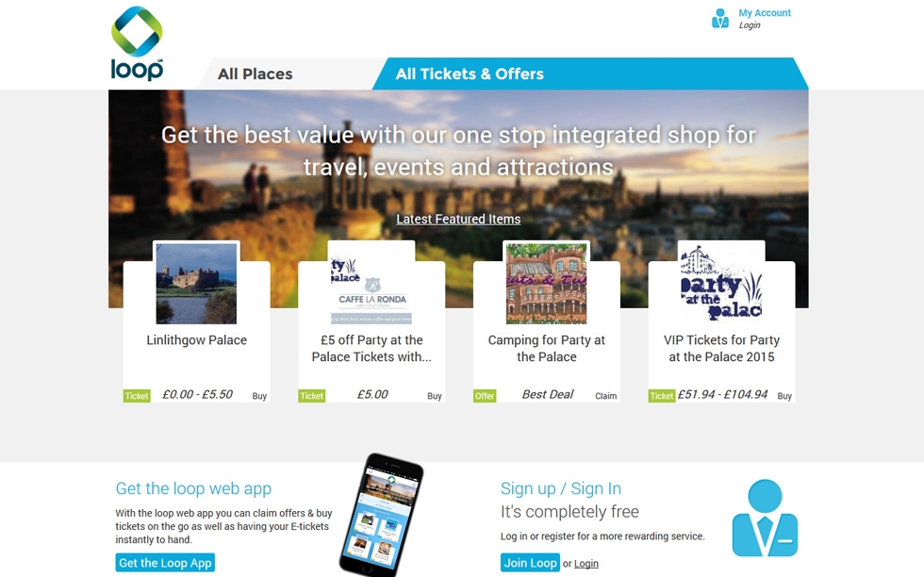Click Buy on the VIP Tickets card
This screenshot has height=577, width=924.
coord(784,396)
